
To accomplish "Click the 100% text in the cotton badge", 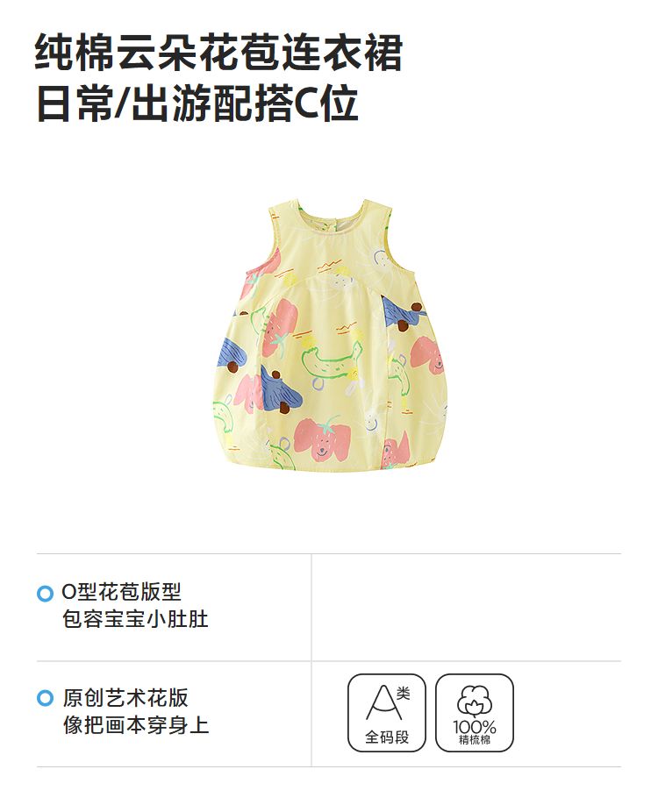I will click(475, 727).
